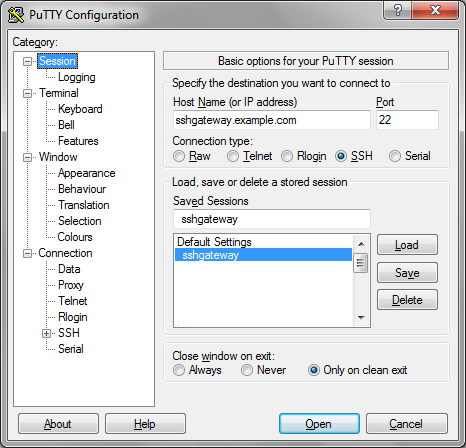Save the current session

pyautogui.click(x=407, y=273)
